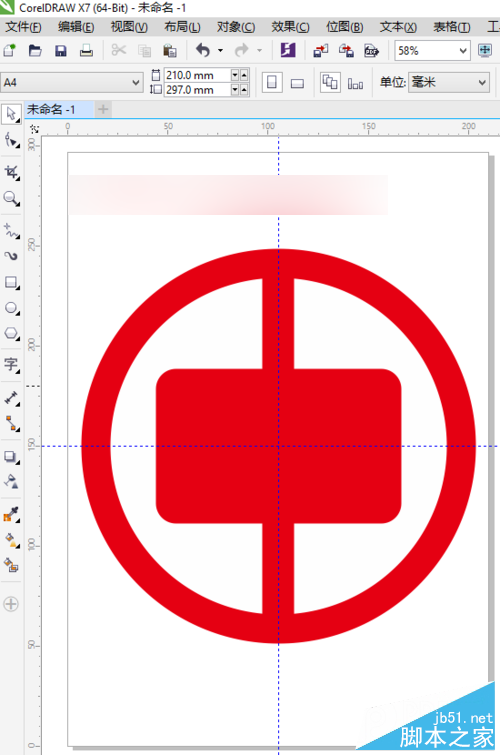Click the Publish to PDF icon
This screenshot has width=500, height=755.
coord(371,50)
